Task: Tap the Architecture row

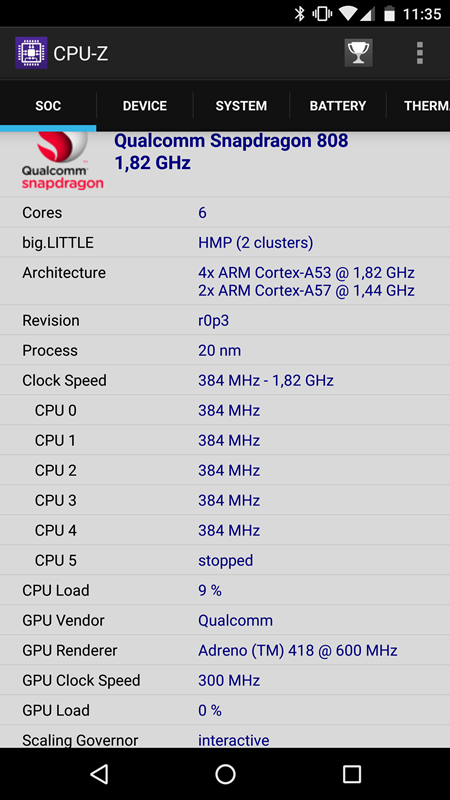Action: click(x=225, y=281)
